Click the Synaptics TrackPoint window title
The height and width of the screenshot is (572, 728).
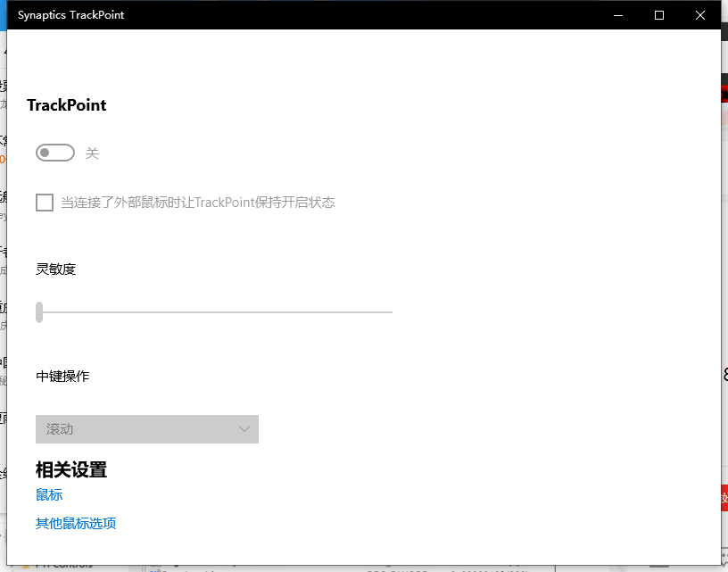71,15
